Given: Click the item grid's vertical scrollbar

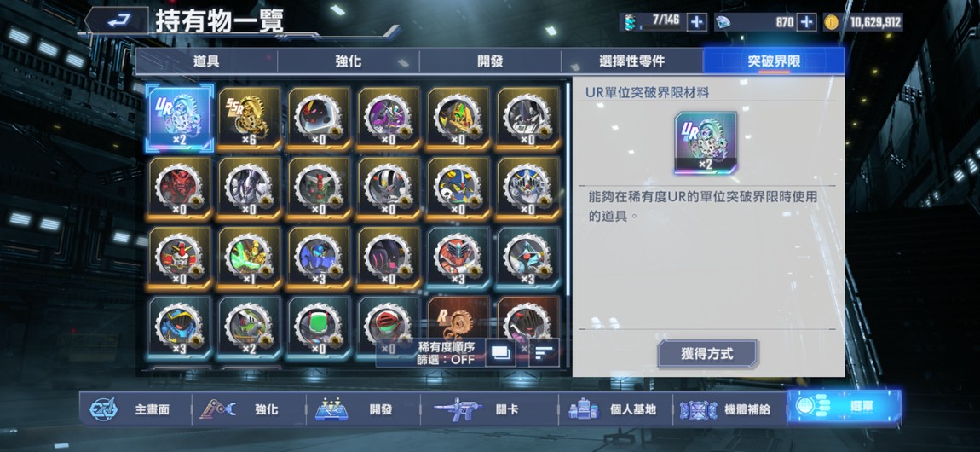Looking at the screenshot, I should pos(568,188).
